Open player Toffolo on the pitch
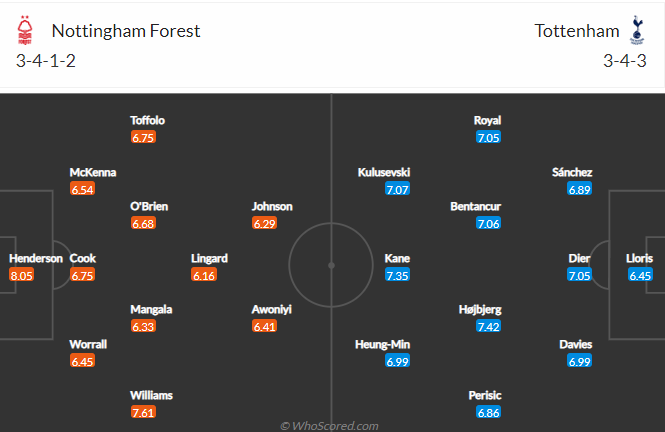 click(147, 120)
